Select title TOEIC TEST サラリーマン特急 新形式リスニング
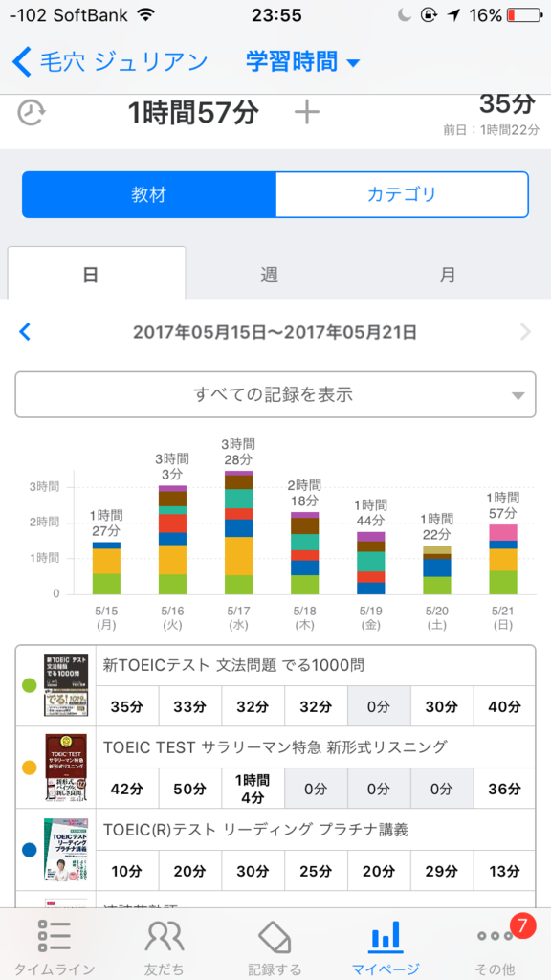 [x=275, y=746]
